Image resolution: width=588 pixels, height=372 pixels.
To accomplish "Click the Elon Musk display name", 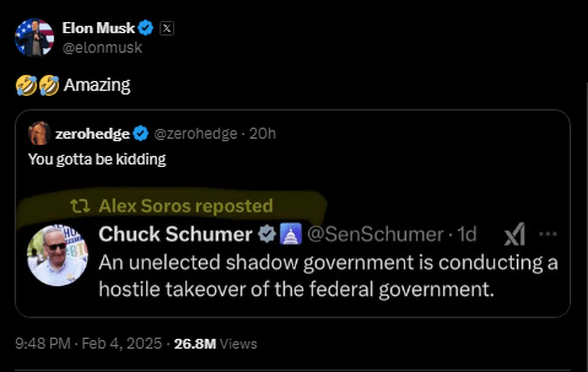I will tap(99, 28).
